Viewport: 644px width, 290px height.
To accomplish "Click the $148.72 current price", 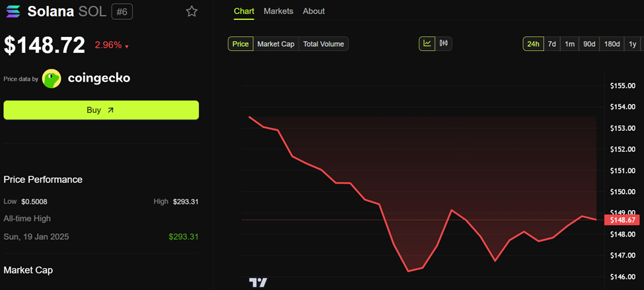I will pos(45,45).
